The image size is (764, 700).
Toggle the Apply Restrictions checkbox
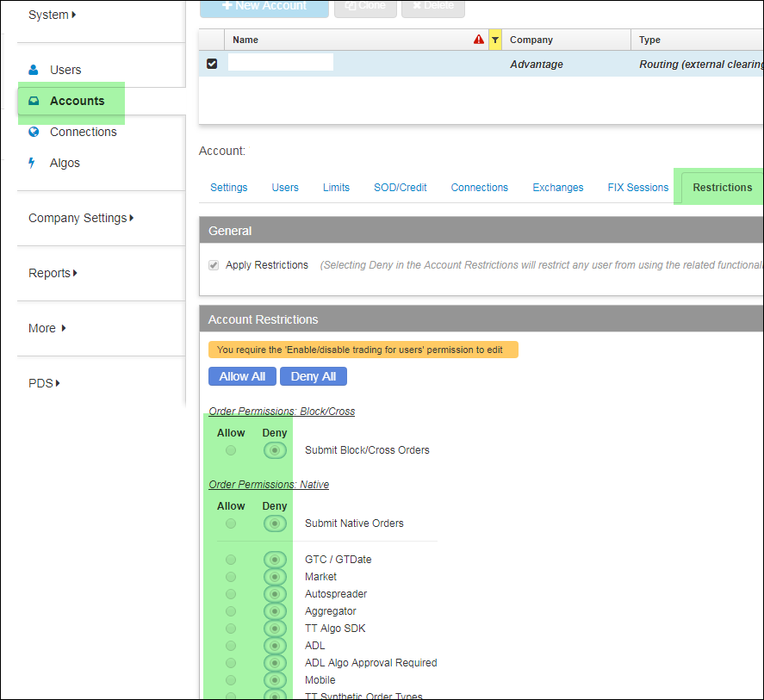[214, 265]
